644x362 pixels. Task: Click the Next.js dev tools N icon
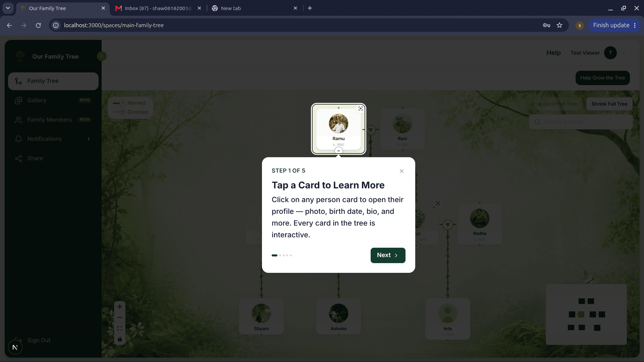15,347
